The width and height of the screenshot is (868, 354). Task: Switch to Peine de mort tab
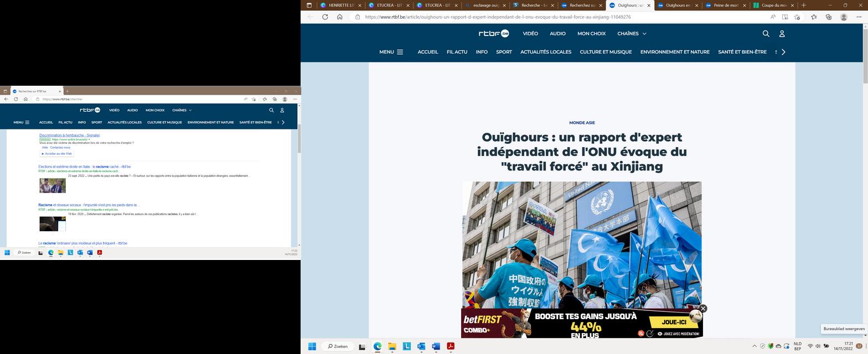pos(725,6)
